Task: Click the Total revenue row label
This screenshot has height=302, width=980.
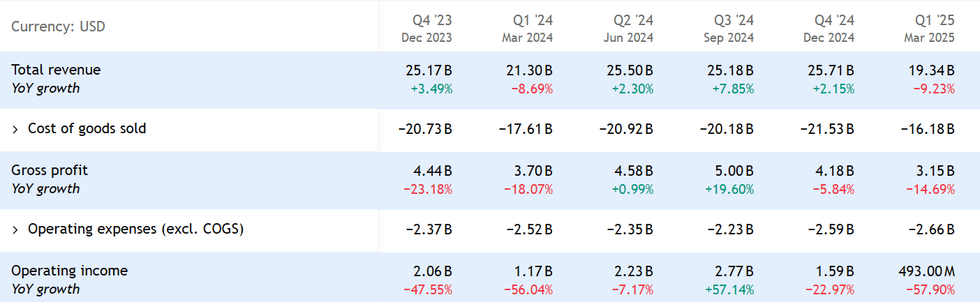Action: click(56, 70)
